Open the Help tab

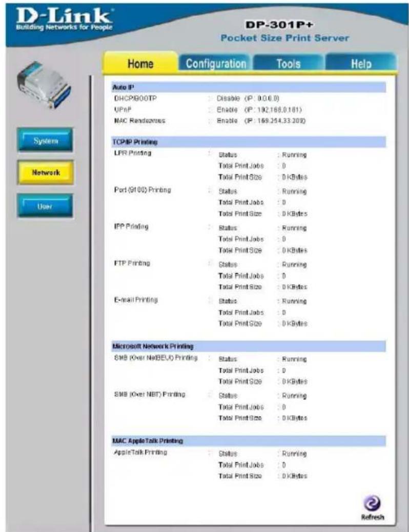[x=361, y=64]
